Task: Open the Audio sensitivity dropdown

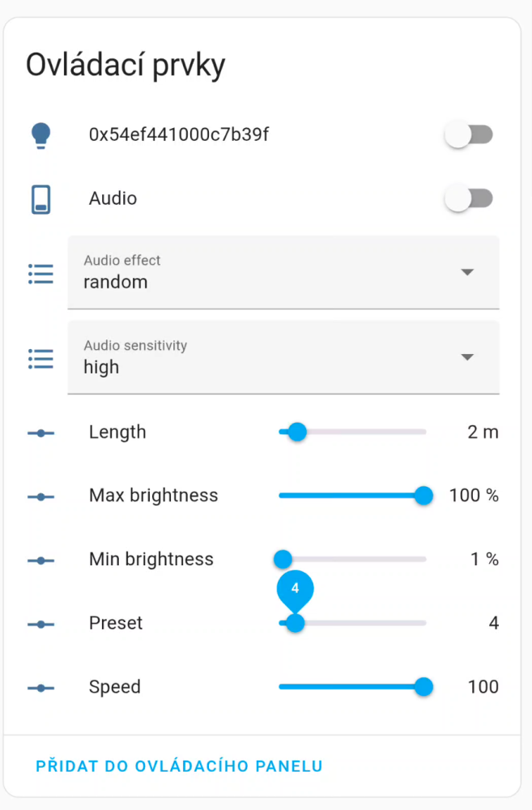Action: coord(283,357)
